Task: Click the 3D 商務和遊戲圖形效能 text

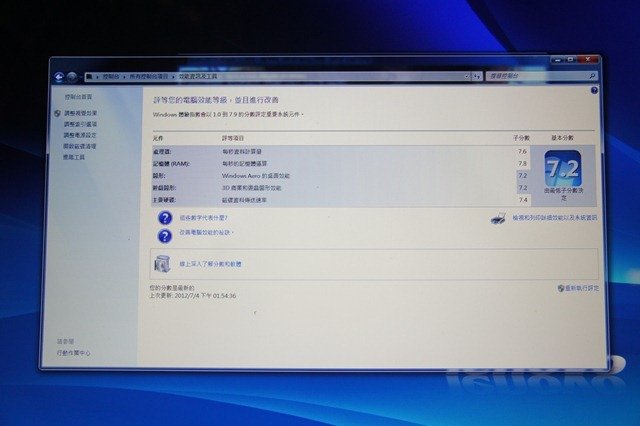Action: (x=251, y=188)
